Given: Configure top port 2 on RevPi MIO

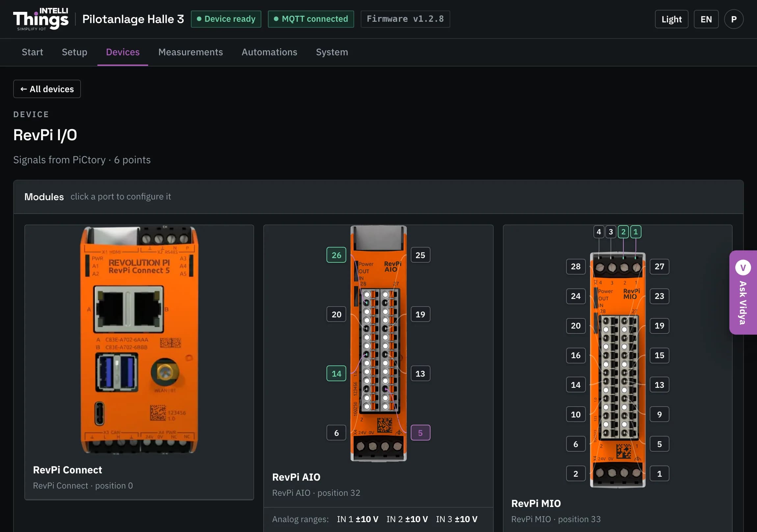Looking at the screenshot, I should point(623,231).
